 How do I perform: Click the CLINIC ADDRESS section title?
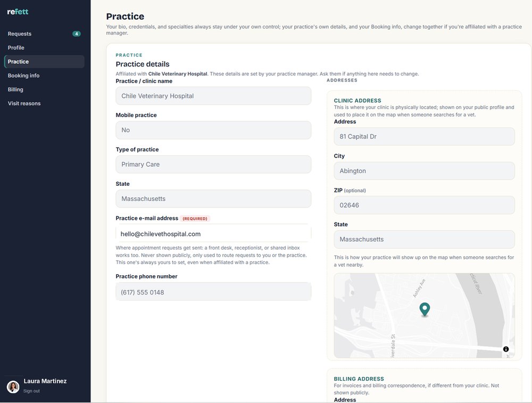pyautogui.click(x=358, y=101)
